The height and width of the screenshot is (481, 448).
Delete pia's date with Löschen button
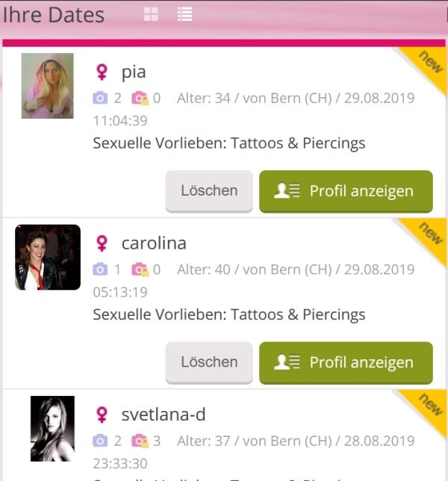tap(209, 191)
